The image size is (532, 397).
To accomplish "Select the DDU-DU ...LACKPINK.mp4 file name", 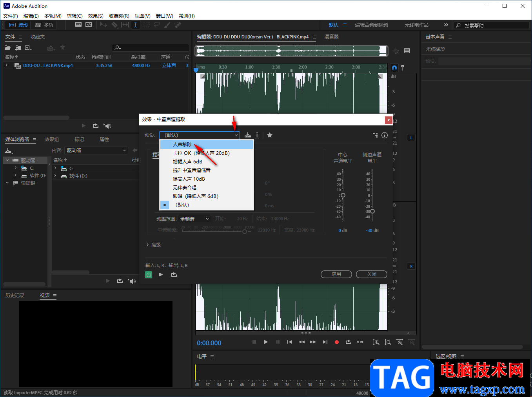I will click(x=48, y=65).
